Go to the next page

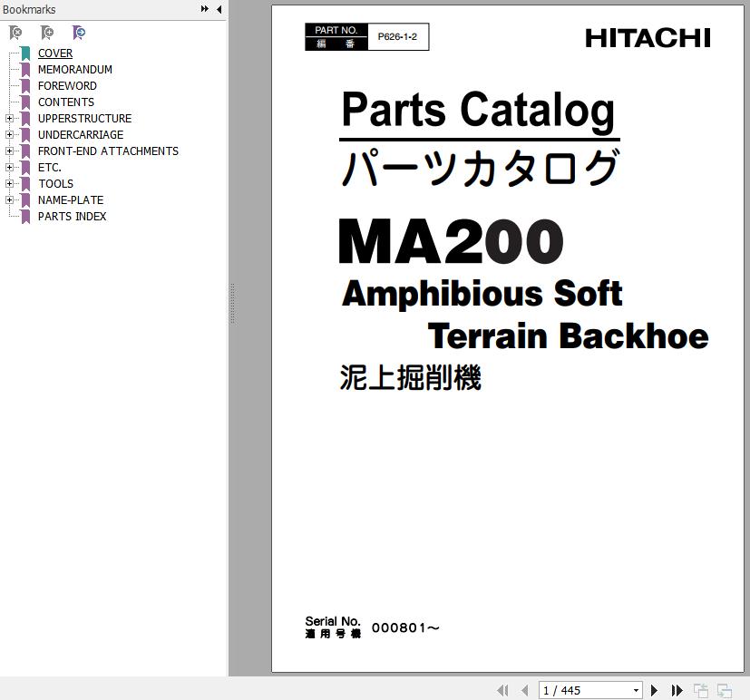[x=654, y=690]
